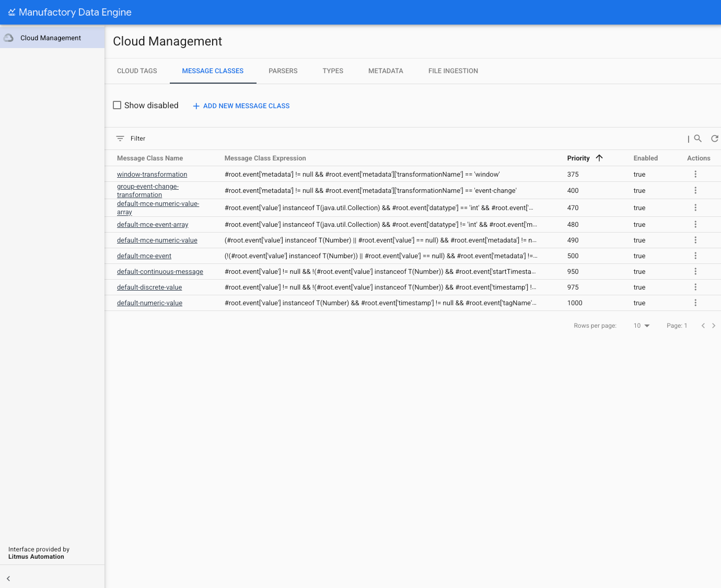Open actions menu for window-transformation

695,174
